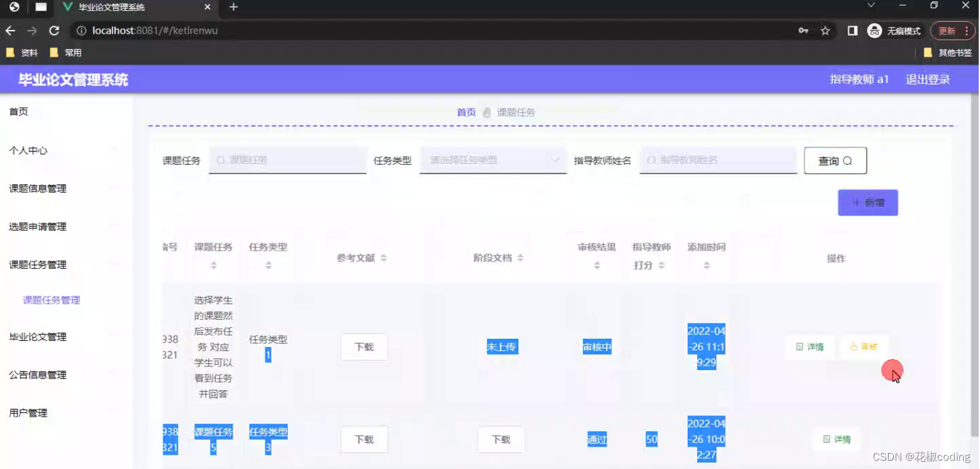Image resolution: width=980 pixels, height=469 pixels.
Task: Open the 任务类型 select dropdown
Action: coord(493,160)
